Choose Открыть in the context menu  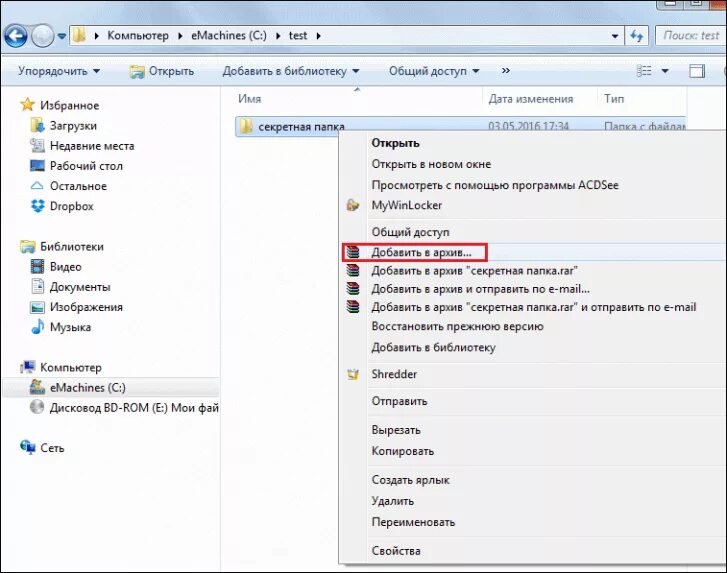[395, 143]
